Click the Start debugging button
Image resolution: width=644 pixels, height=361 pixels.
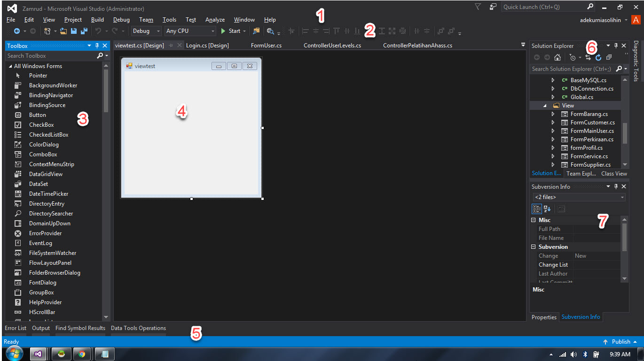click(230, 31)
